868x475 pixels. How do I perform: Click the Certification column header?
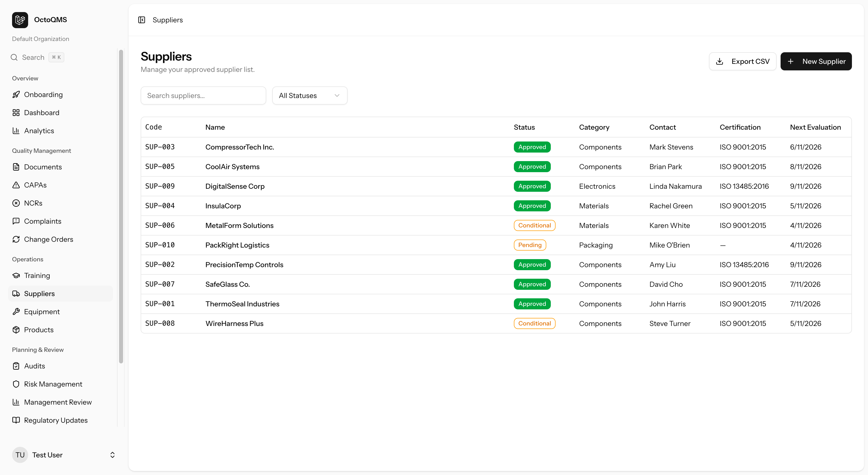pyautogui.click(x=740, y=127)
